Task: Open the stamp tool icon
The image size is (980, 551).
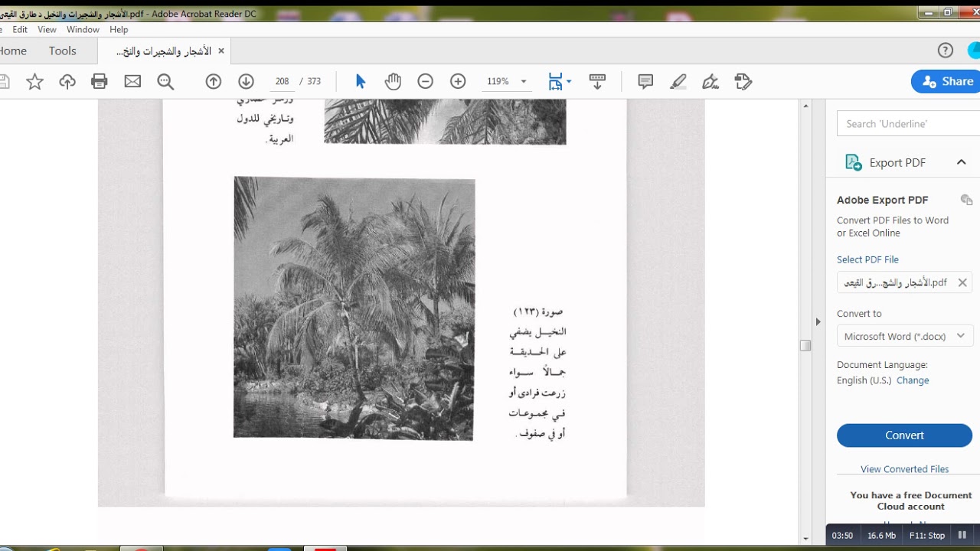Action: coord(743,81)
